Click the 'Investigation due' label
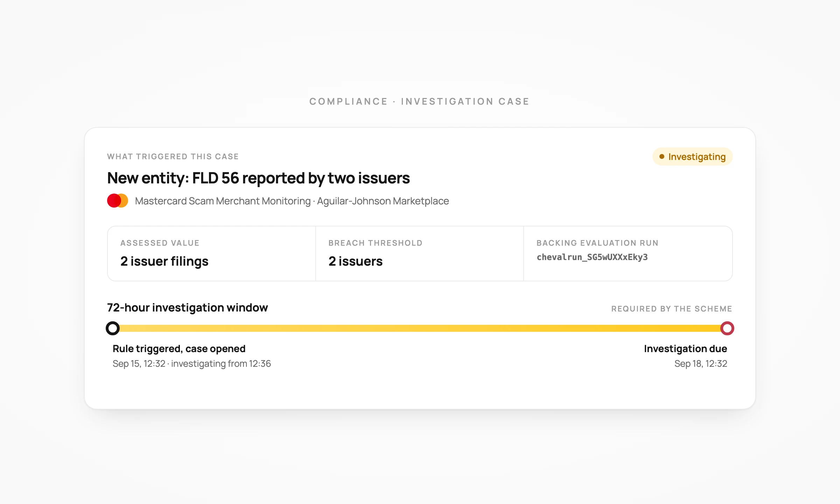This screenshot has width=840, height=504. 685,349
